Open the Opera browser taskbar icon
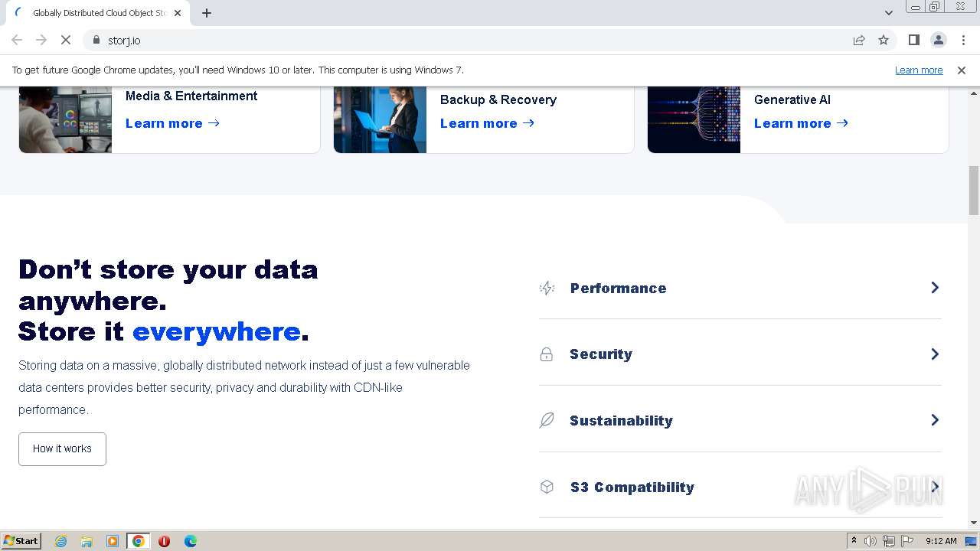The width and height of the screenshot is (980, 551). point(164,541)
